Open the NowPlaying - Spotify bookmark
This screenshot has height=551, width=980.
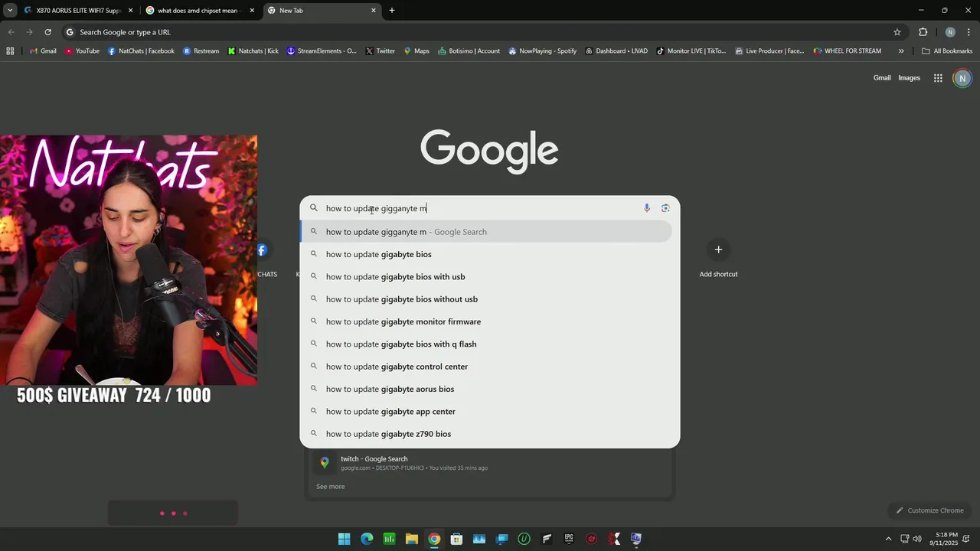pyautogui.click(x=543, y=51)
